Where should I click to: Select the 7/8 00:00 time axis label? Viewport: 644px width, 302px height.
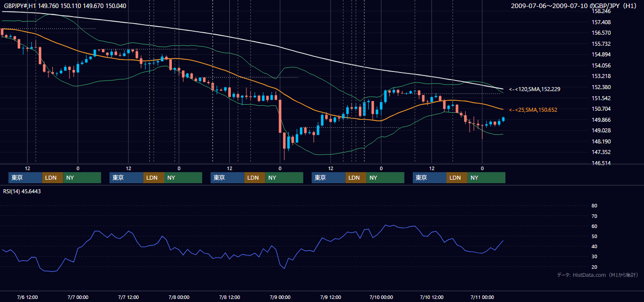tap(179, 297)
